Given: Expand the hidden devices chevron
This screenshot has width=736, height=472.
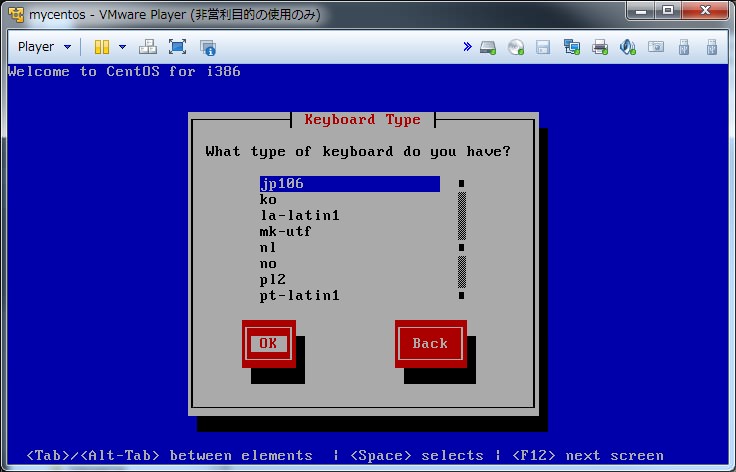Looking at the screenshot, I should point(467,47).
